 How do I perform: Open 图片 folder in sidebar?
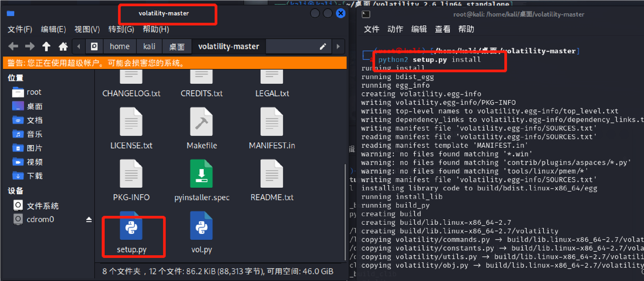coord(27,148)
